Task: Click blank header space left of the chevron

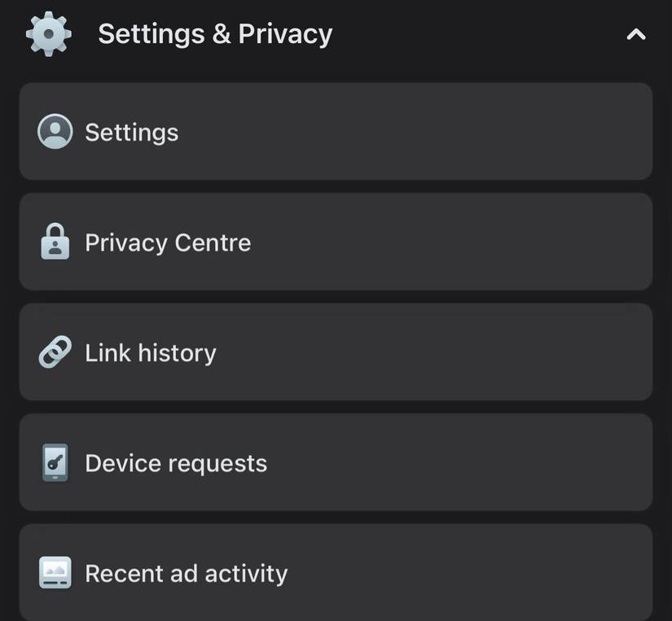Action: (489, 34)
